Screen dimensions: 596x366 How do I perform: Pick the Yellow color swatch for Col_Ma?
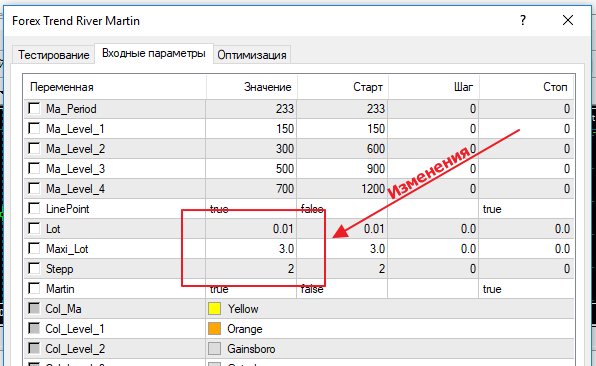pyautogui.click(x=214, y=309)
